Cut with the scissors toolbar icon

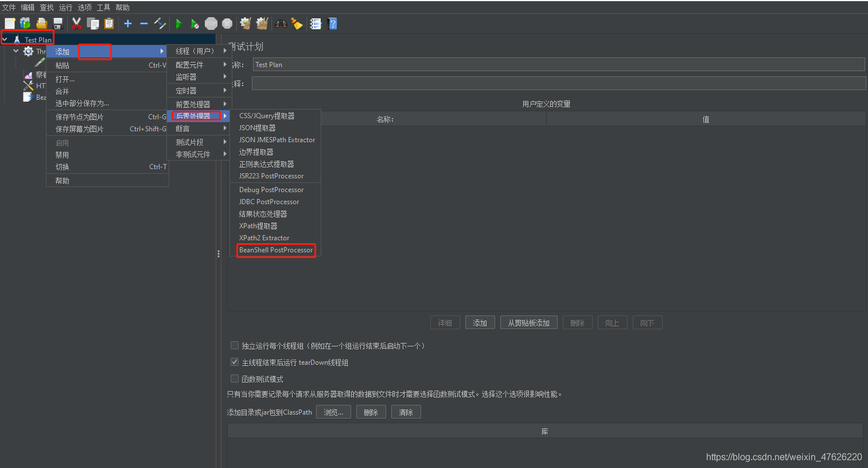[x=76, y=24]
